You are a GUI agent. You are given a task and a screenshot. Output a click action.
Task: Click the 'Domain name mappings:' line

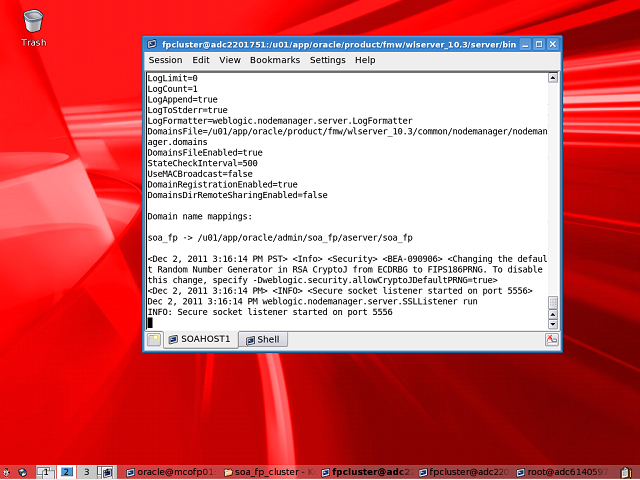(x=200, y=216)
